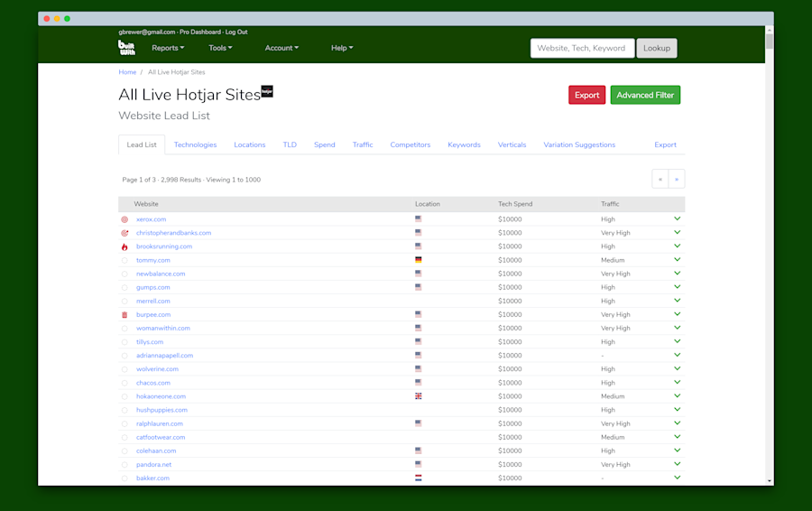
Task: Open the Help dropdown menu
Action: tap(342, 48)
